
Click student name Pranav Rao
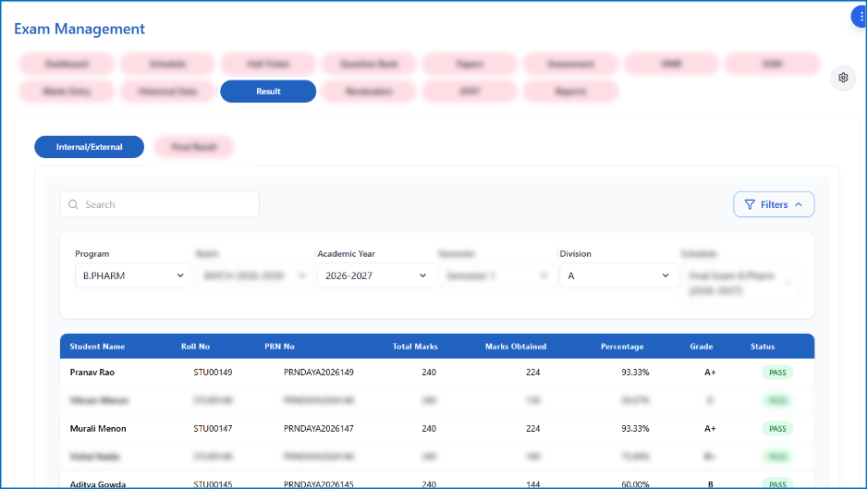click(x=92, y=373)
